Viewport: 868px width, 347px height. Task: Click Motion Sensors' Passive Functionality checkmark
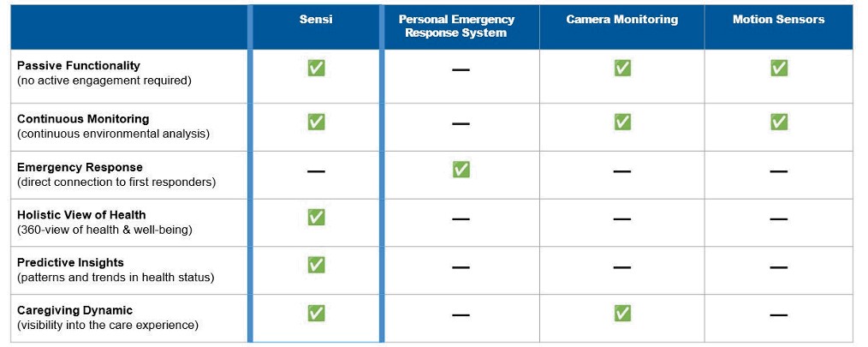[779, 69]
